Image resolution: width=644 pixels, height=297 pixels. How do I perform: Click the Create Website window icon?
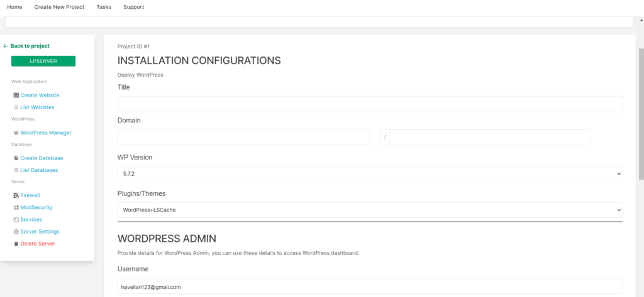click(16, 95)
